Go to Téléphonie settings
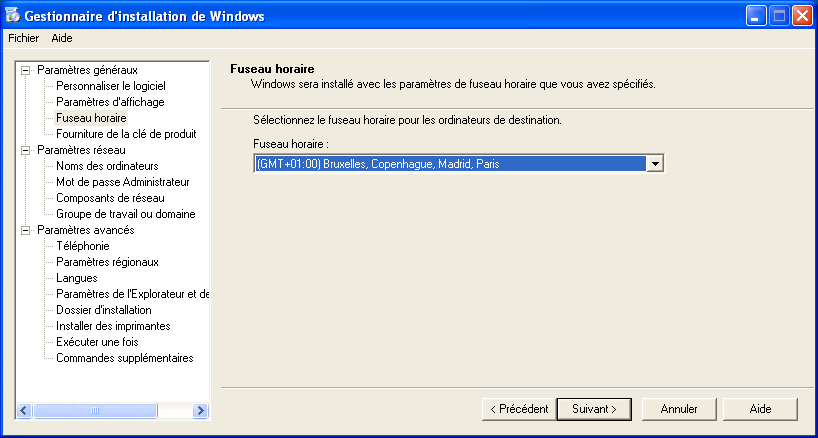This screenshot has height=438, width=818. pyautogui.click(x=83, y=246)
